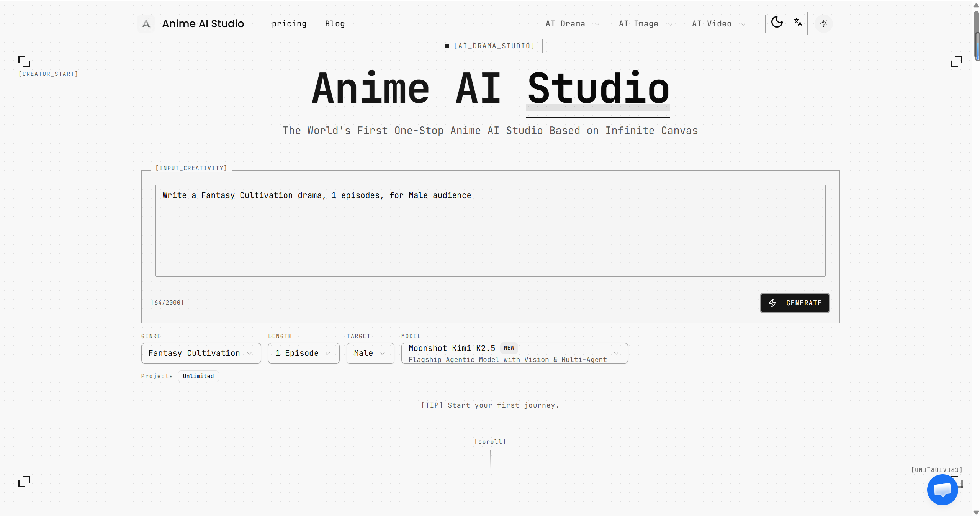Viewport: 980px width, 516px height.
Task: Toggle dark mode with the moon icon
Action: tap(777, 23)
